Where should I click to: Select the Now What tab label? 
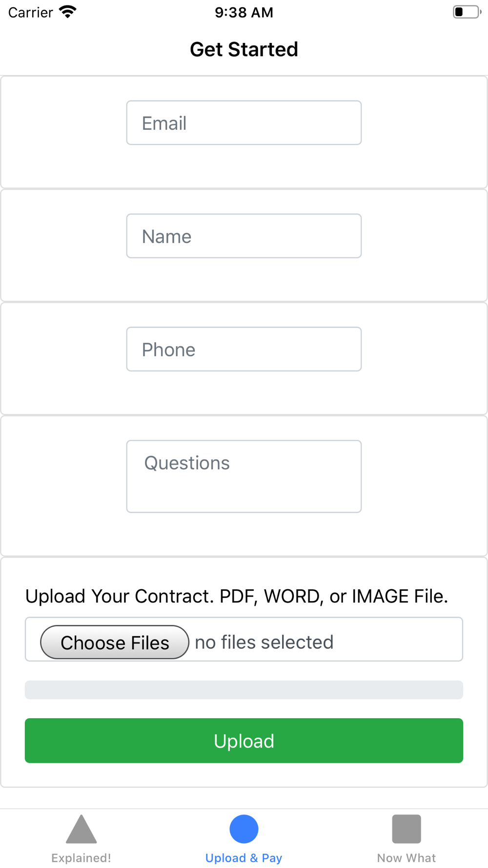tap(407, 858)
